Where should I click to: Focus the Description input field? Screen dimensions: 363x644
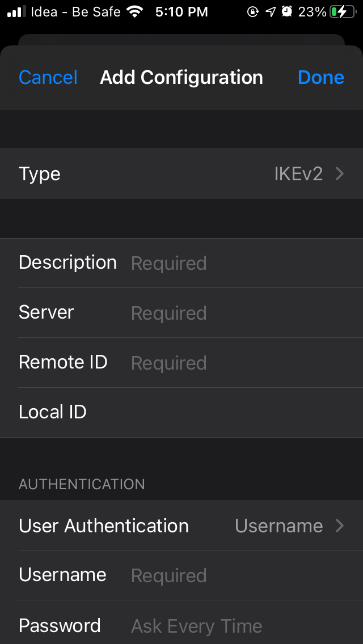(x=238, y=263)
